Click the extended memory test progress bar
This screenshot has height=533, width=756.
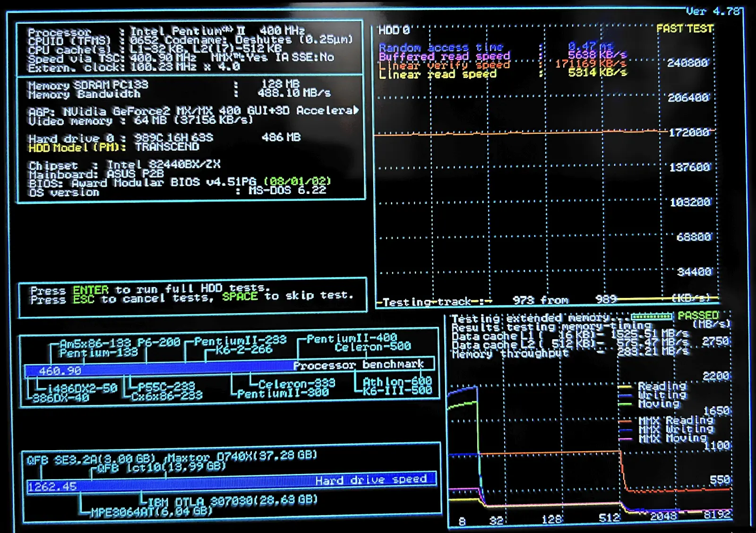[651, 316]
